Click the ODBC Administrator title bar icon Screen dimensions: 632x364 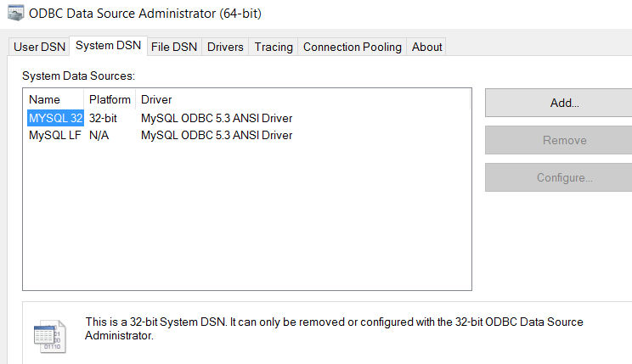click(16, 13)
